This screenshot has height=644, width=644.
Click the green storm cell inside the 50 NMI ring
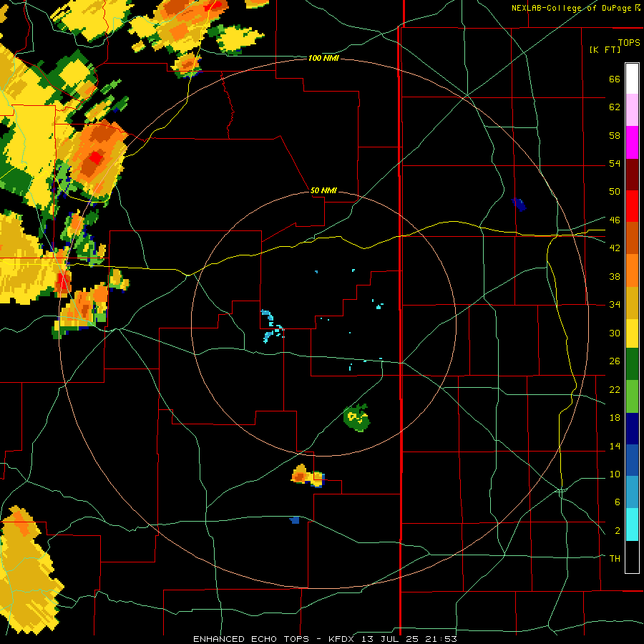coord(356,418)
